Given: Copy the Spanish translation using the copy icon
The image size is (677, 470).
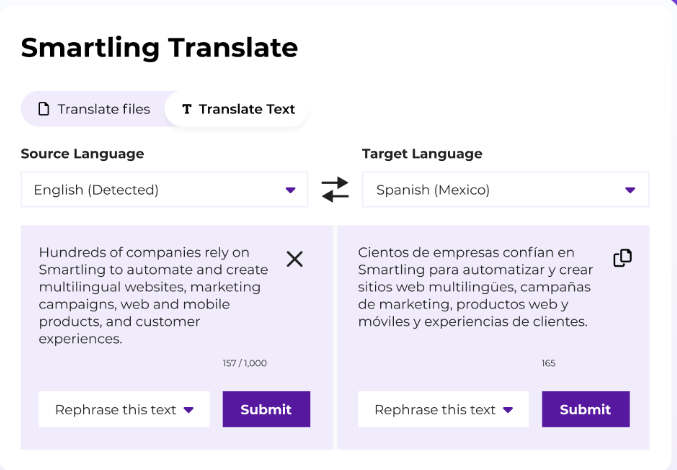Looking at the screenshot, I should 622,258.
